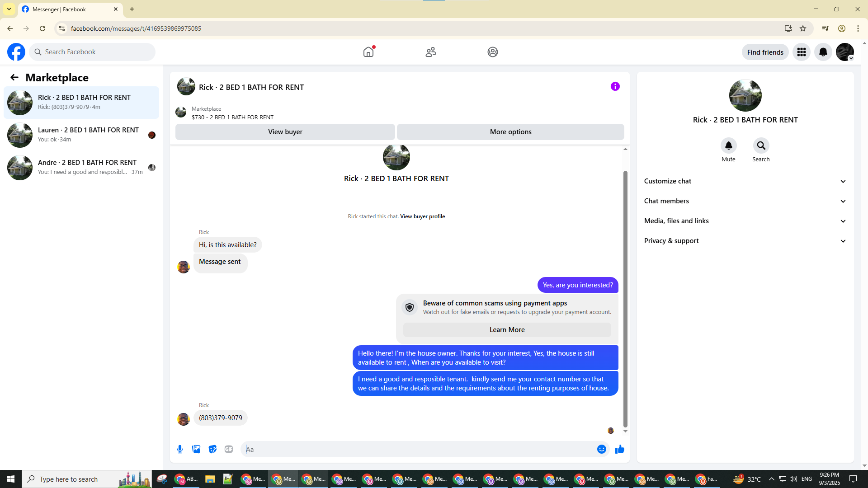Bookmark this page with star icon

click(803, 28)
